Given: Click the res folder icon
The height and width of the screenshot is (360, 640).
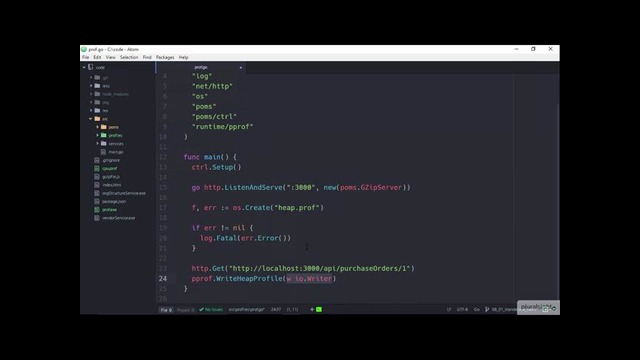Looking at the screenshot, I should (97, 110).
